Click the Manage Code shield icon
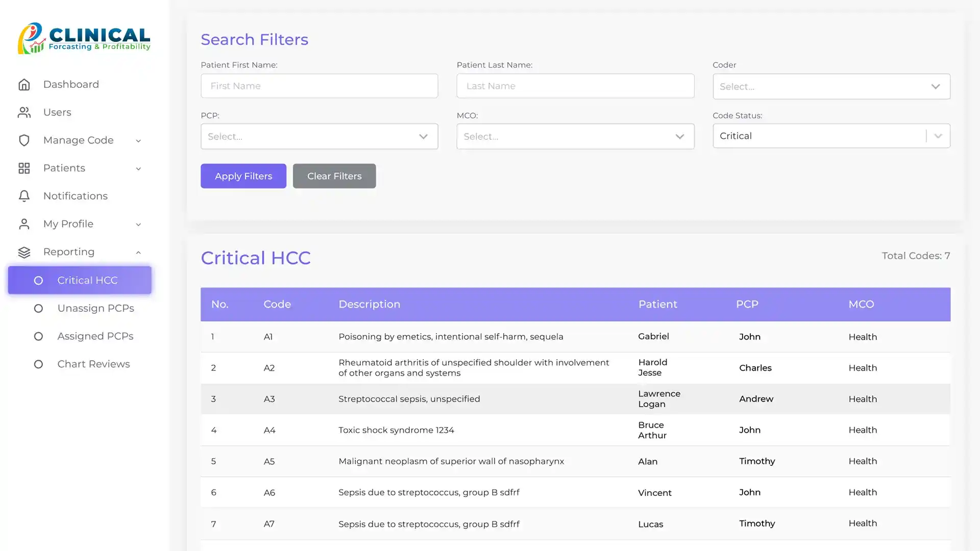The height and width of the screenshot is (551, 980). [24, 140]
